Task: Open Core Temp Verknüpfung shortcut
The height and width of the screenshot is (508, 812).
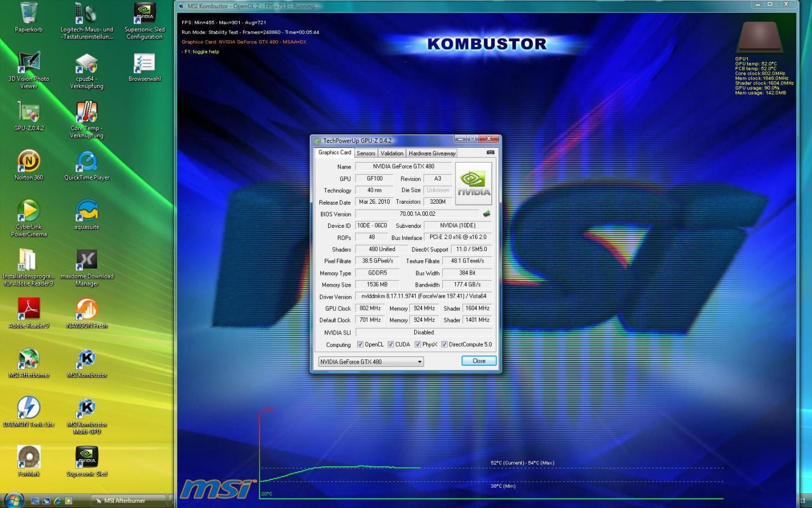Action: point(87,119)
